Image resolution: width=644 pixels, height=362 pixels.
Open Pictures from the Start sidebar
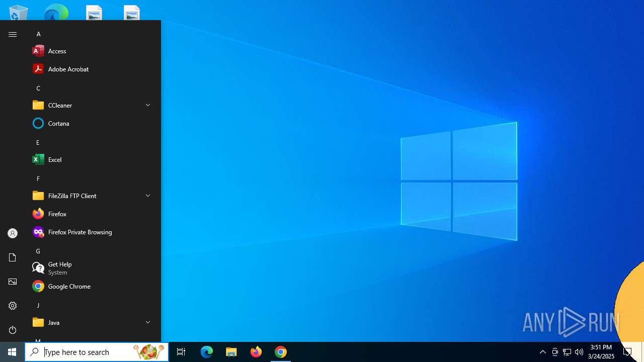click(x=13, y=282)
